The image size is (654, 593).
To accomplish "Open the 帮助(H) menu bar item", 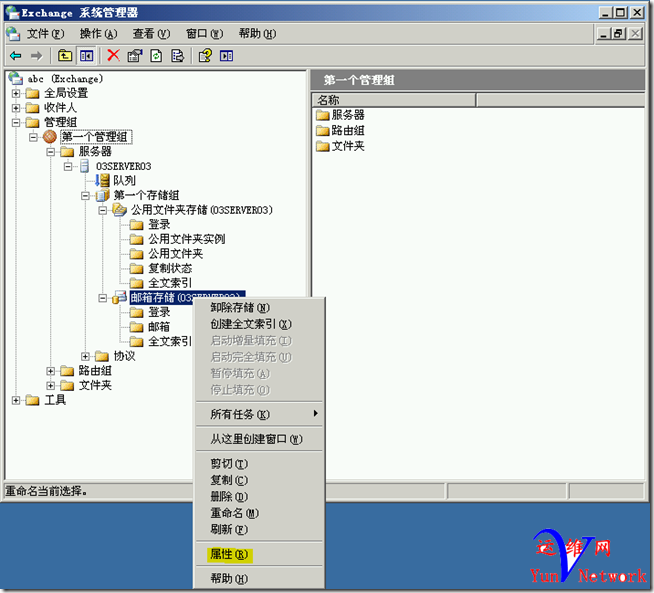I will [x=257, y=33].
